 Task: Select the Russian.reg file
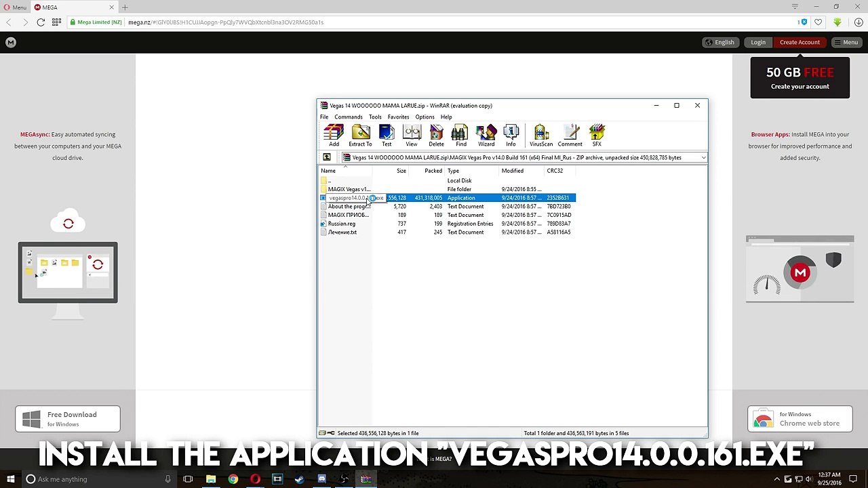pyautogui.click(x=448, y=224)
